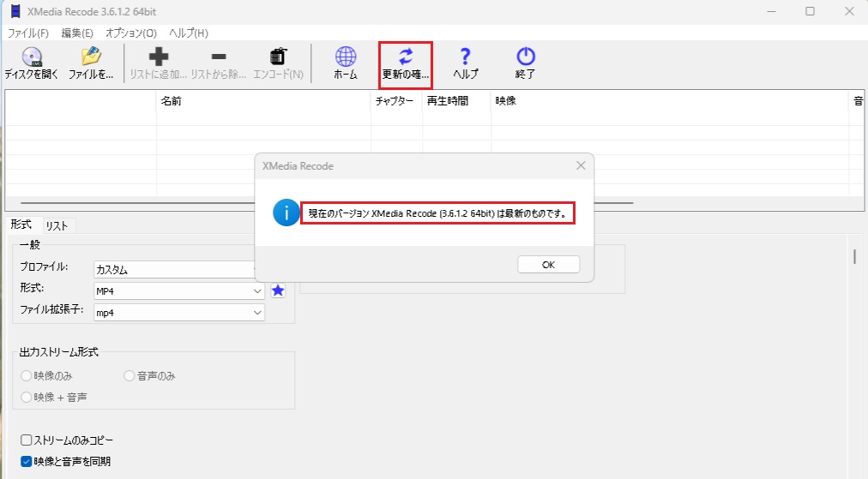Click the 再生時間 column header

(x=456, y=100)
